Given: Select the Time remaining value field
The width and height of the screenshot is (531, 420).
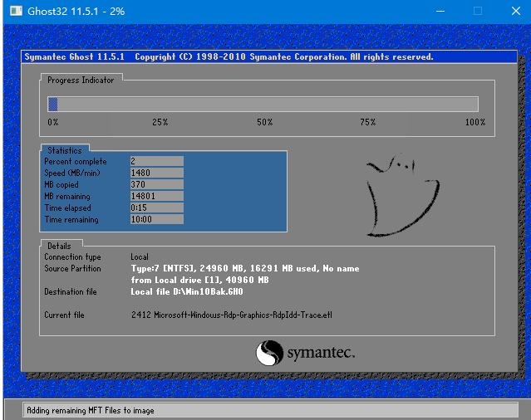Looking at the screenshot, I should (156, 219).
